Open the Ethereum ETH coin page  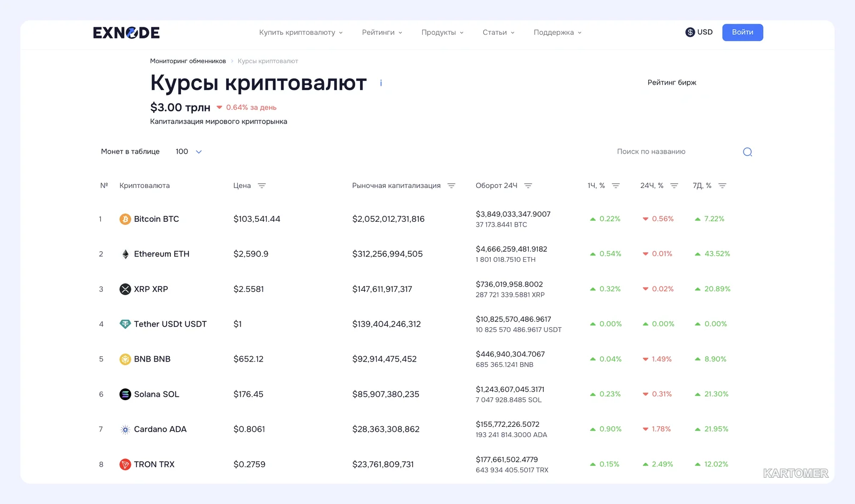(x=162, y=254)
